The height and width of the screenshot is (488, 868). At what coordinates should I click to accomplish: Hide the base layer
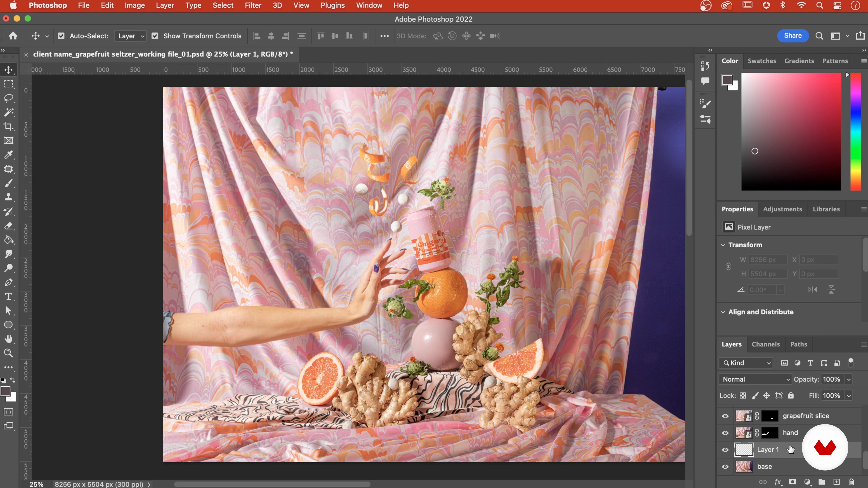(x=725, y=467)
